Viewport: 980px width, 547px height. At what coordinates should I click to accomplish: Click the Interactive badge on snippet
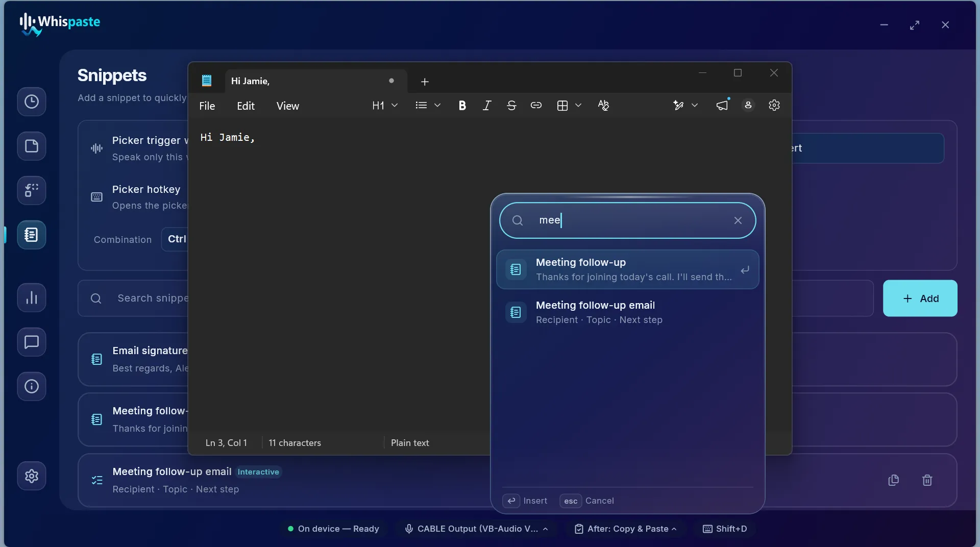coord(258,472)
